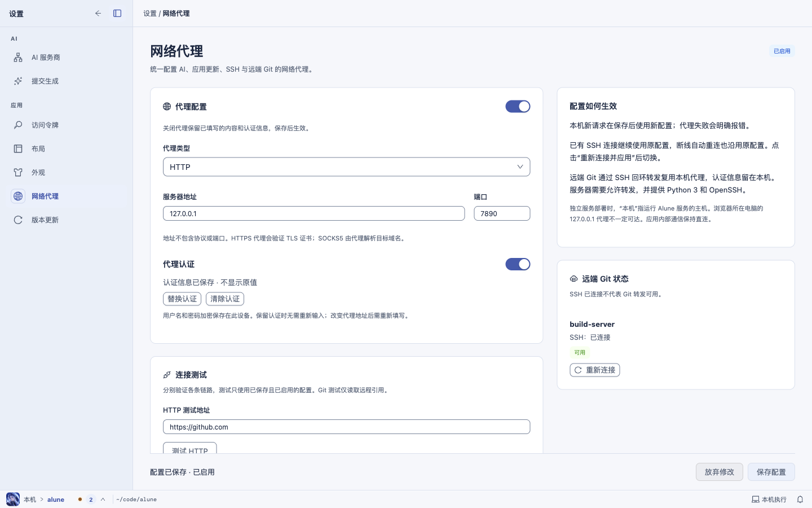Click the build-server host name
Image resolution: width=812 pixels, height=508 pixels.
pyautogui.click(x=592, y=324)
